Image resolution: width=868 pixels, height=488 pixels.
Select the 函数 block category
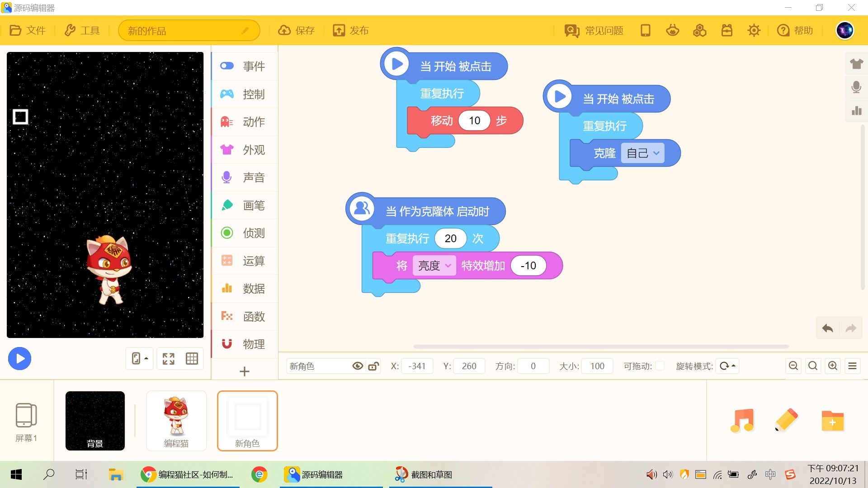pos(245,316)
